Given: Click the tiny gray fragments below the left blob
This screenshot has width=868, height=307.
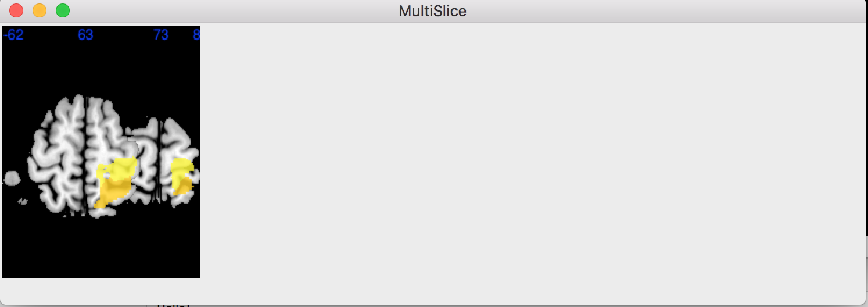Looking at the screenshot, I should [x=23, y=201].
